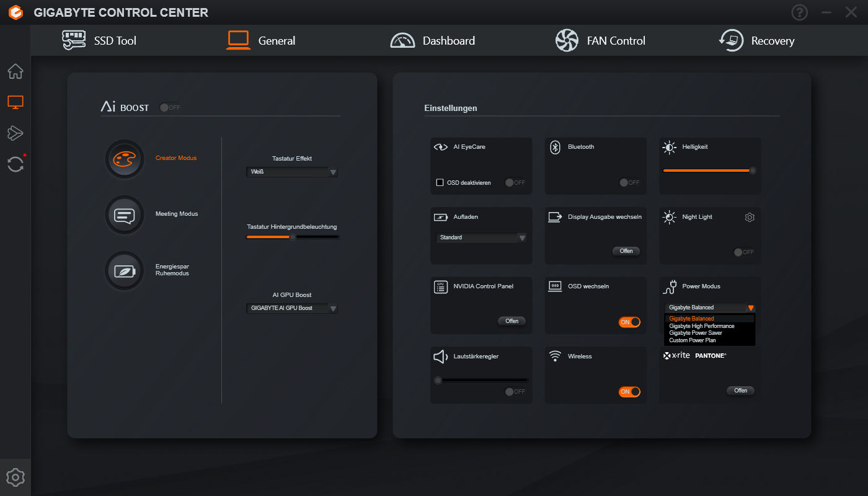
Task: Open the Aufladen Standard dropdown
Action: pyautogui.click(x=482, y=237)
